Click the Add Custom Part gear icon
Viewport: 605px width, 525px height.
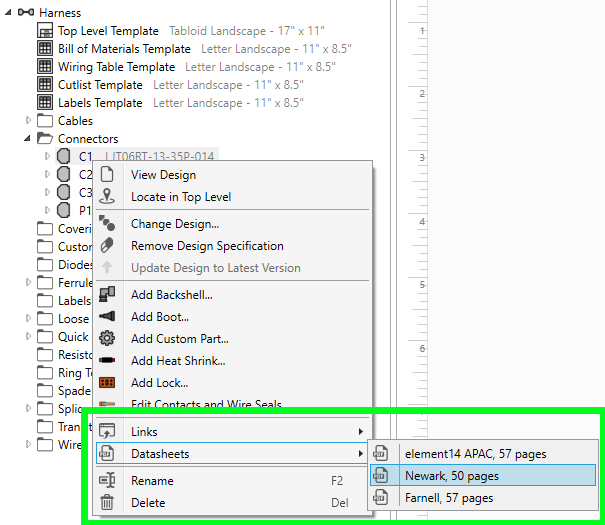107,338
